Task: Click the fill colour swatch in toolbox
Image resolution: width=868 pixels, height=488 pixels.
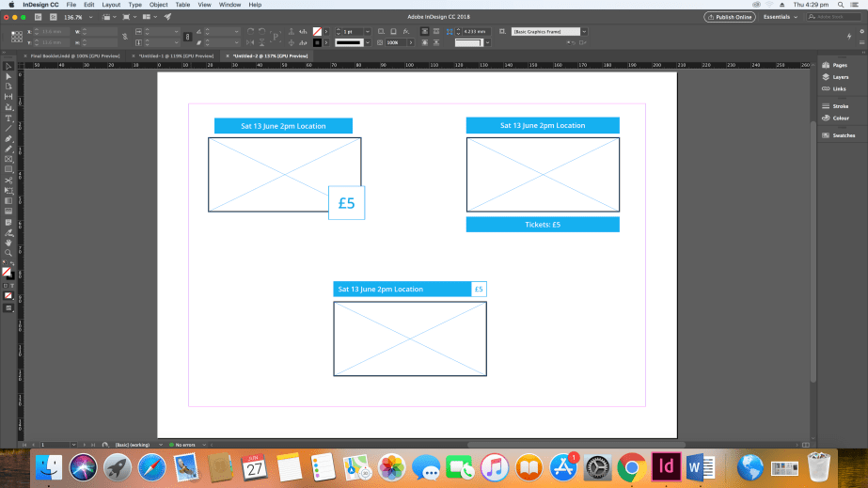Action: (6, 271)
